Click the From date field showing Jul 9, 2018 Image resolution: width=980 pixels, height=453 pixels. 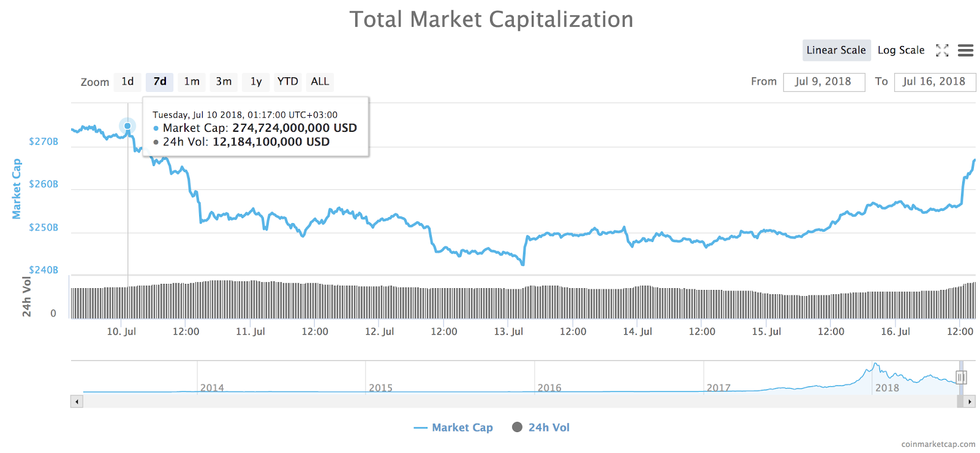pos(824,82)
